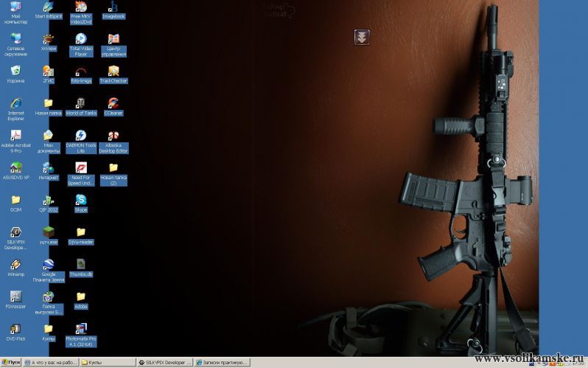Start CCleaner from the desktop
The image size is (588, 368).
(x=113, y=103)
